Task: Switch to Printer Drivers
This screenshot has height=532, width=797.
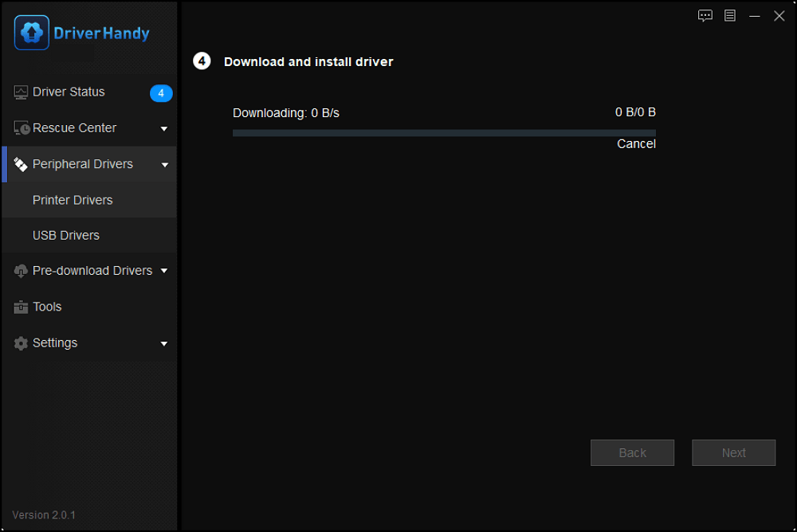Action: 73,200
